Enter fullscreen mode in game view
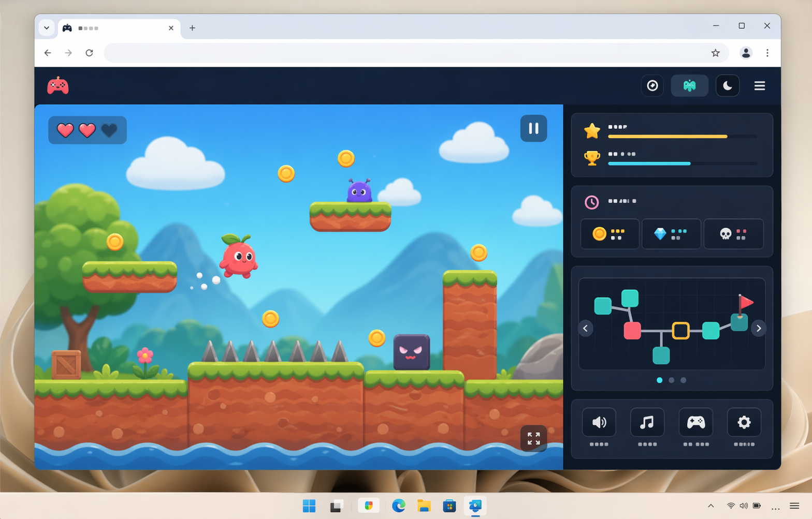812x519 pixels. [x=533, y=438]
